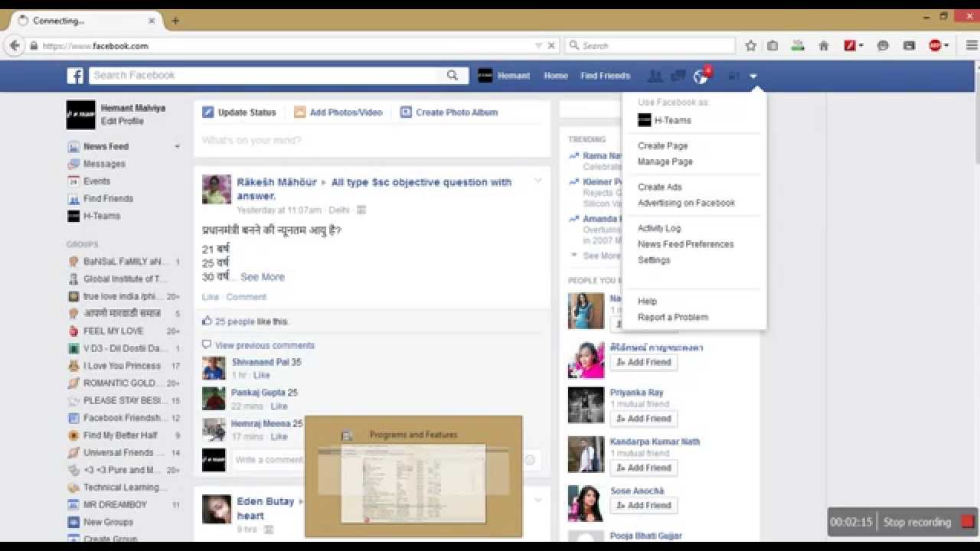Open Events in left sidebar

96,181
